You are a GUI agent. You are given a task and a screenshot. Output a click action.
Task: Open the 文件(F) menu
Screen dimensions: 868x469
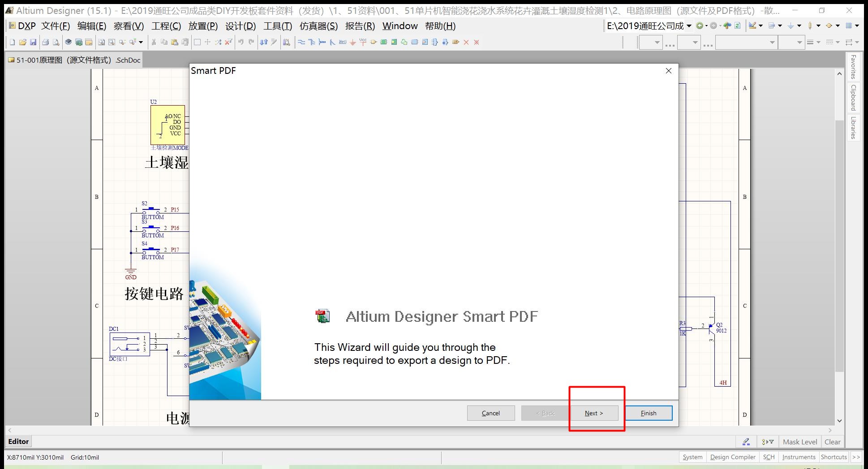[x=56, y=26]
